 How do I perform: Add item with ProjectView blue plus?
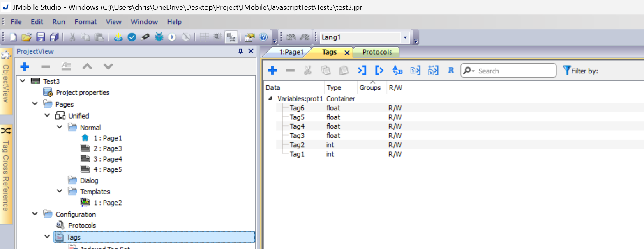25,66
